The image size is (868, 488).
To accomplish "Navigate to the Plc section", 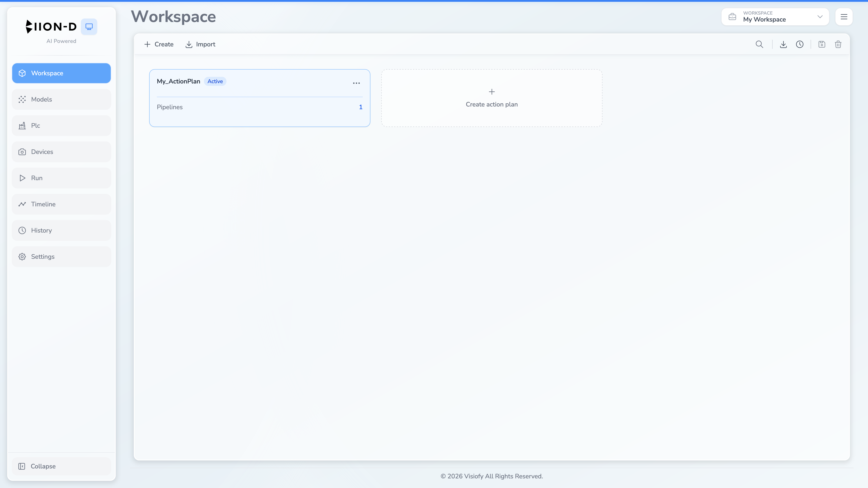I will pyautogui.click(x=61, y=126).
